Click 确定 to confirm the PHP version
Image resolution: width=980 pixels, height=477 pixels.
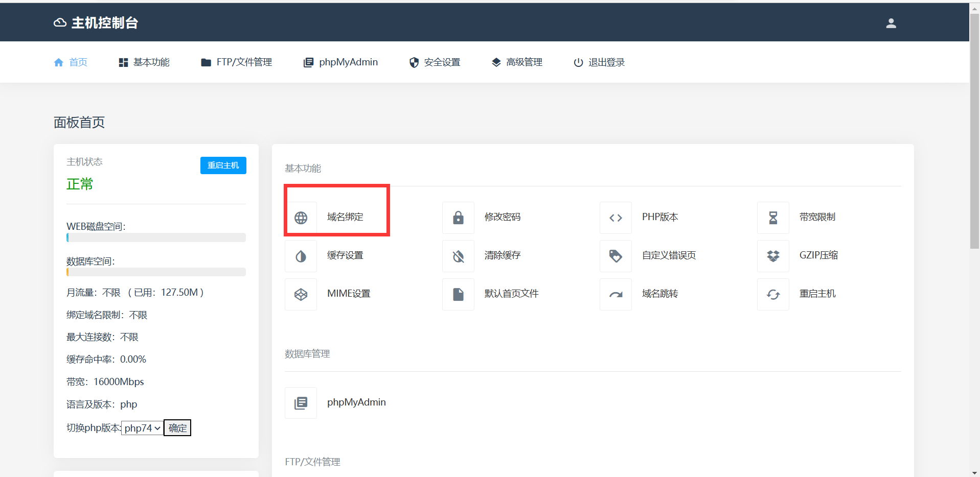point(177,428)
